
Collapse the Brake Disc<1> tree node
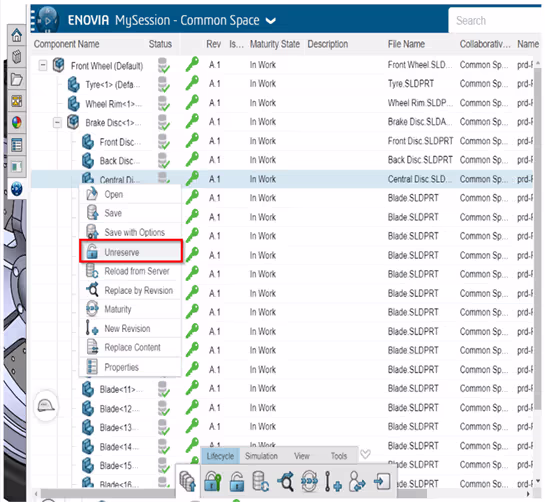click(57, 122)
